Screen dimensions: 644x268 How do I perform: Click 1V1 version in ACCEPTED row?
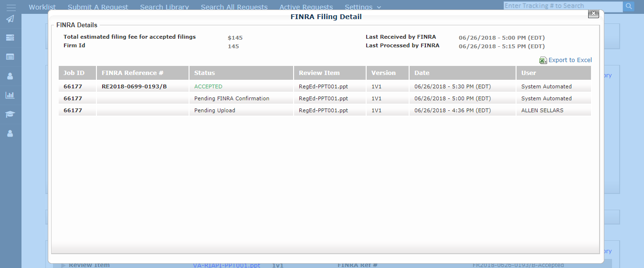(x=377, y=86)
